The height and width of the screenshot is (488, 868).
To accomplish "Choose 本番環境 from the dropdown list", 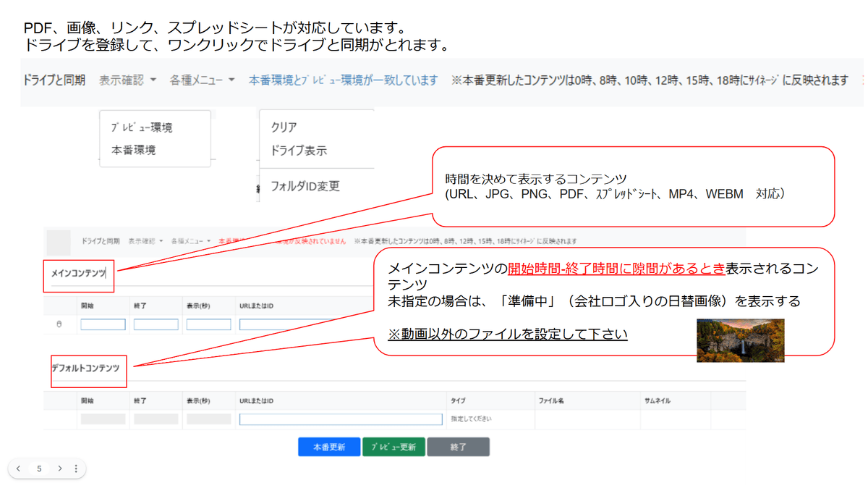I will [133, 151].
